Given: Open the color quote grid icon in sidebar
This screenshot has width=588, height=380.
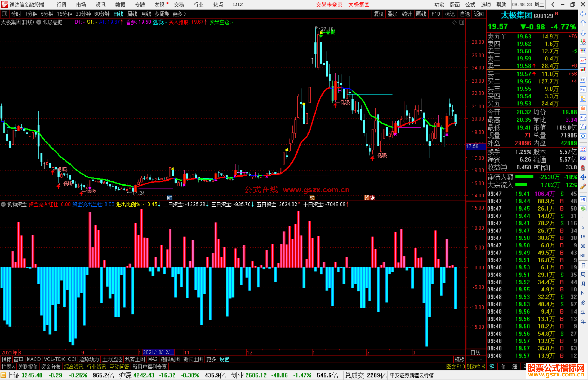Looking at the screenshot, I should pyautogui.click(x=583, y=51).
